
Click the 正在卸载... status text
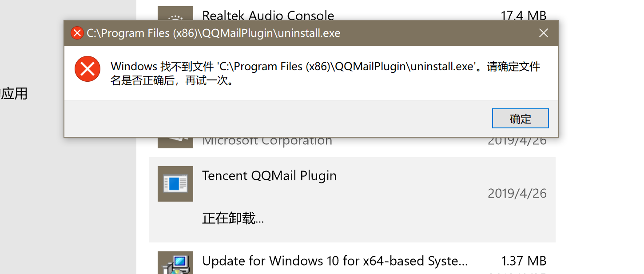pyautogui.click(x=233, y=218)
